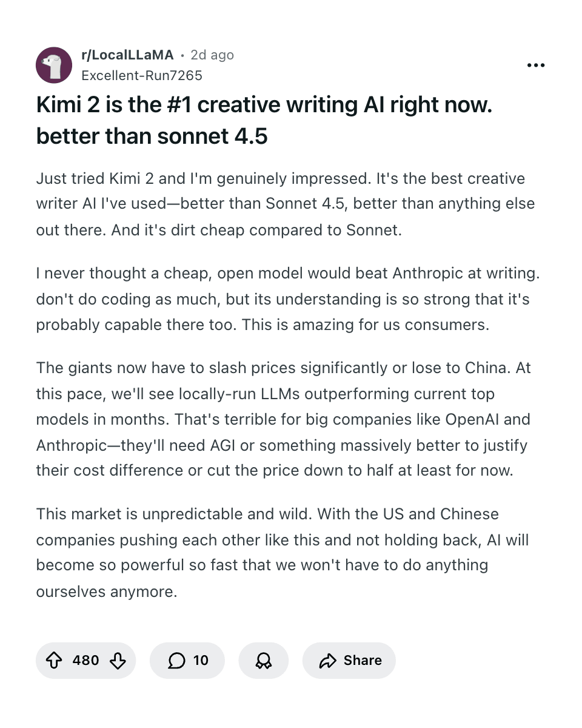The image size is (582, 728).
Task: Click the share arrow icon
Action: (328, 660)
